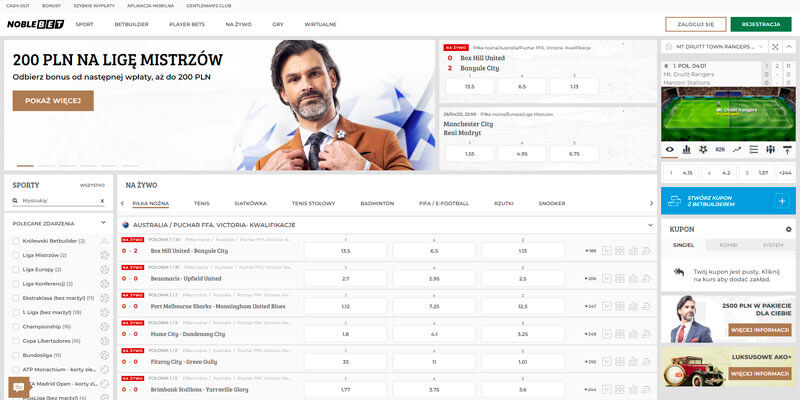This screenshot has height=400, width=800.
Task: Open pitch view icon for Beaumaris - Upfield United
Action: pyautogui.click(x=620, y=279)
